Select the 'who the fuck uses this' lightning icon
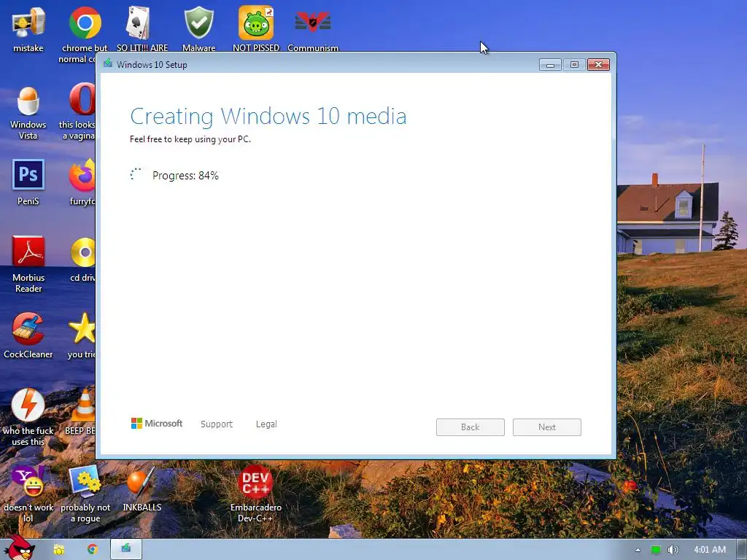The width and height of the screenshot is (747, 560). point(28,405)
